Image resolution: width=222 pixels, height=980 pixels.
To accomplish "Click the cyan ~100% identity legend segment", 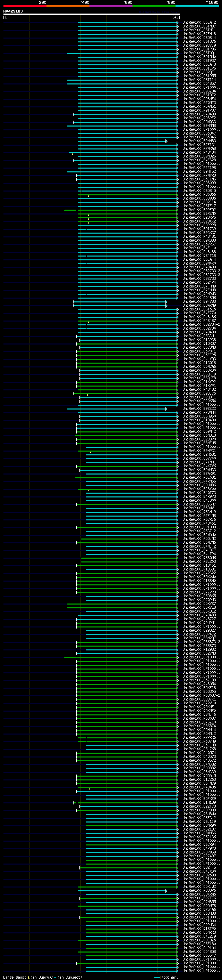I will click(197, 6).
